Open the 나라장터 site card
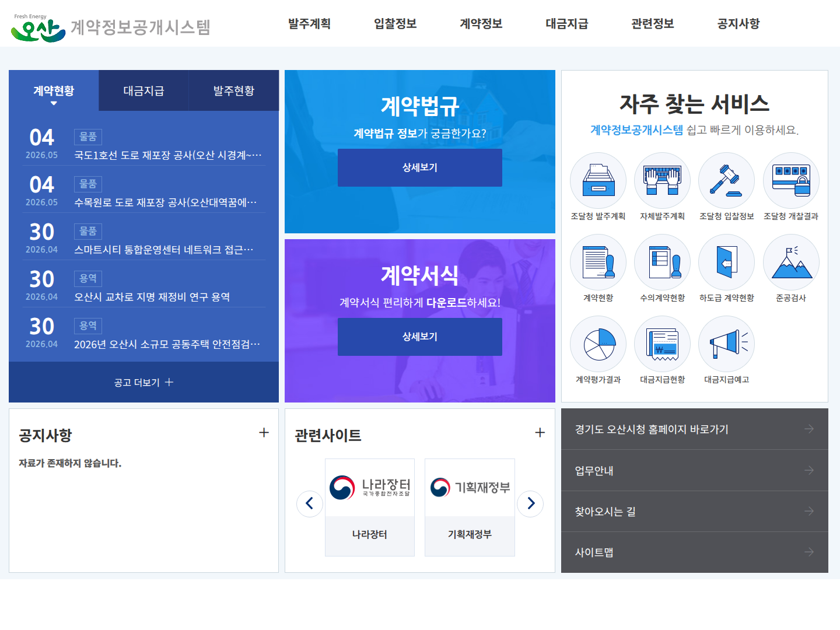The width and height of the screenshot is (840, 630). pos(370,508)
